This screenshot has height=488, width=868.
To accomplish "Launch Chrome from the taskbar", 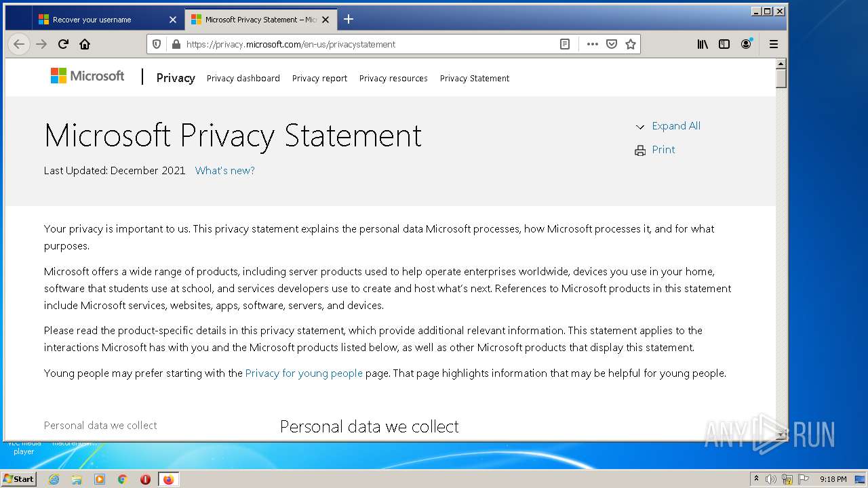I will (x=123, y=479).
